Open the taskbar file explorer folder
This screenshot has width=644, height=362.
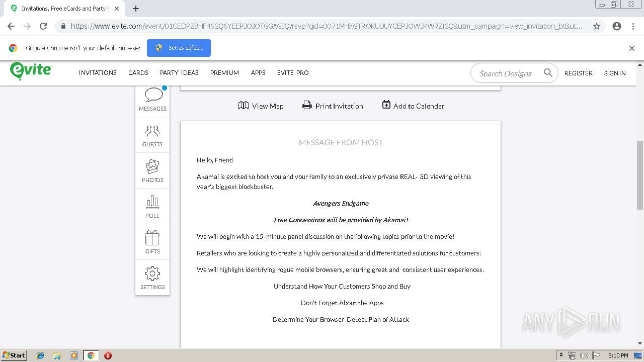[x=57, y=355]
